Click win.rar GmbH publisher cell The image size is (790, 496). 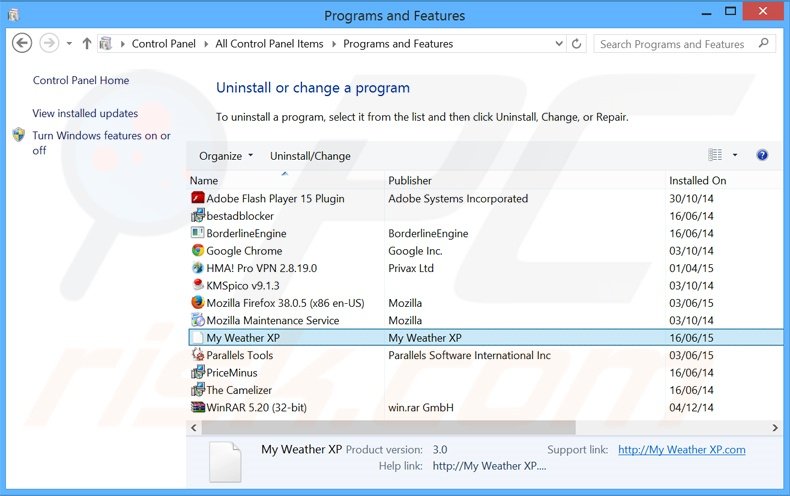pos(421,407)
